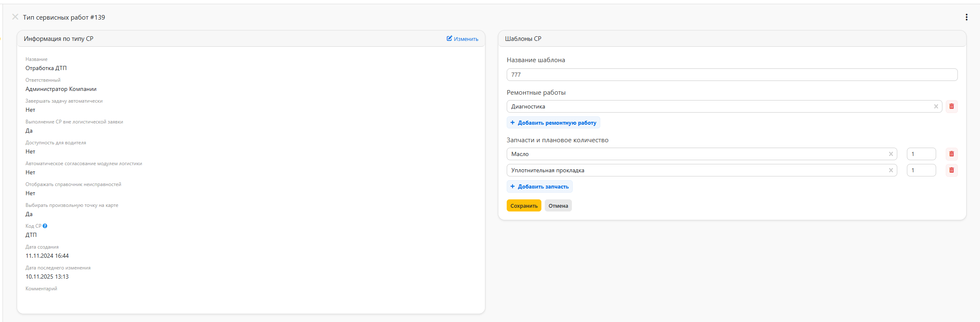Clear the Диагностика selection
This screenshot has width=980, height=322.
(x=936, y=106)
